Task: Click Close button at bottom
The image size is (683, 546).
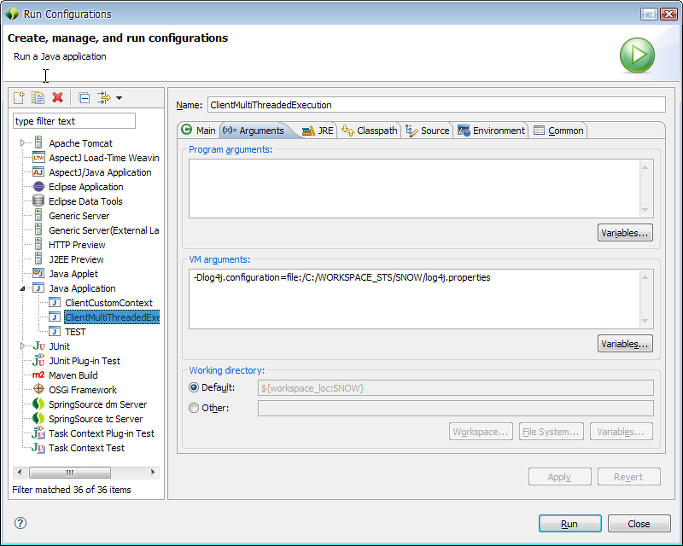Action: point(639,523)
